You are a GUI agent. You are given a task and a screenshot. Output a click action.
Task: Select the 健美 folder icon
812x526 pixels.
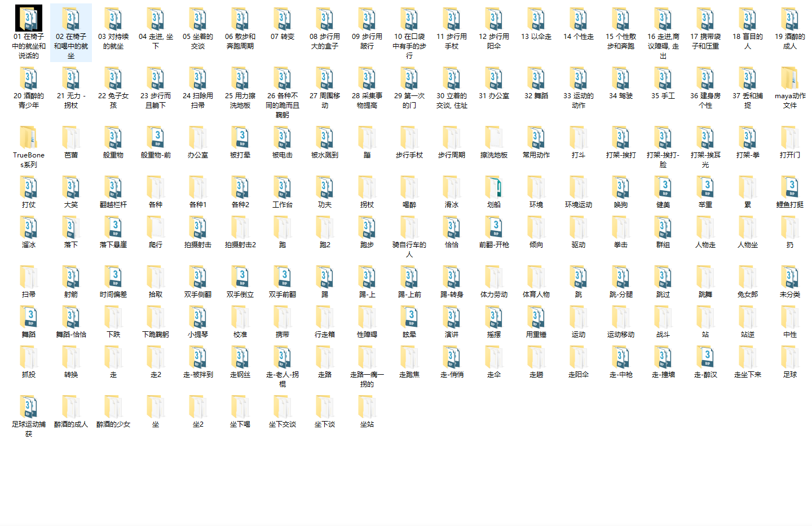pyautogui.click(x=663, y=187)
